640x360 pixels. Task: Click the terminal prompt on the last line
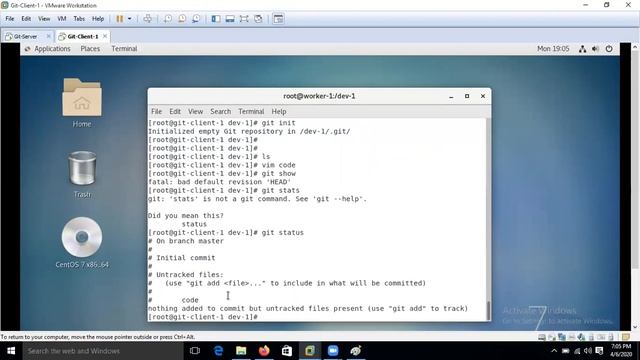[203, 317]
